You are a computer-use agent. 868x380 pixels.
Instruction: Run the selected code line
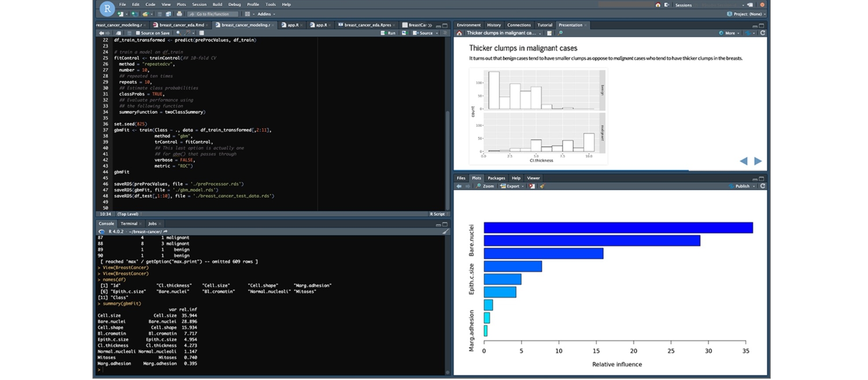click(388, 33)
